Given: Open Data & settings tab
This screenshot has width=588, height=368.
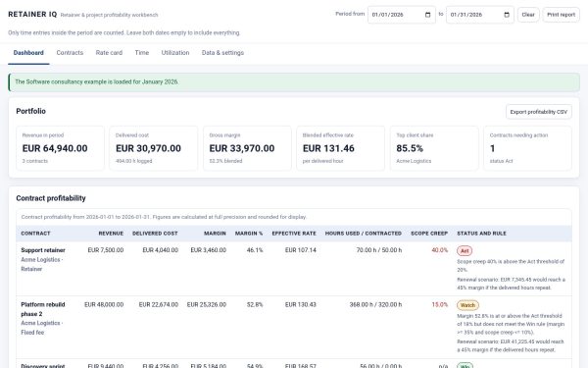Looking at the screenshot, I should tap(222, 53).
